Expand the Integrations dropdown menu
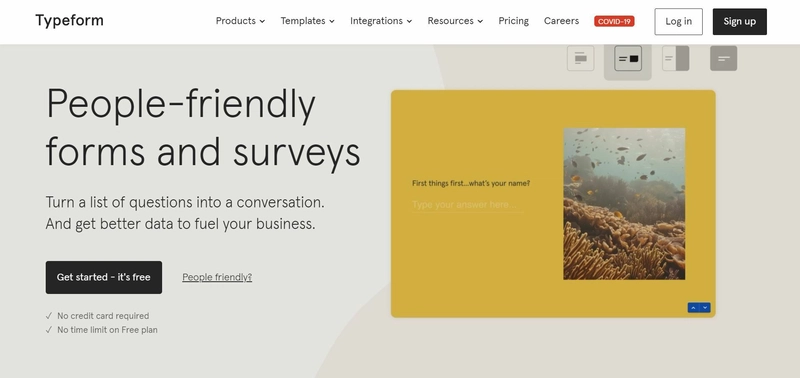The height and width of the screenshot is (378, 800). [381, 21]
